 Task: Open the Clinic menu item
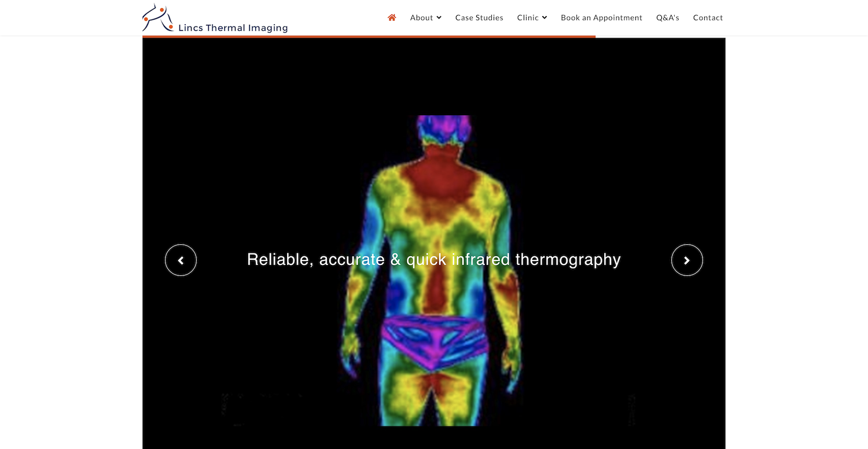click(527, 18)
